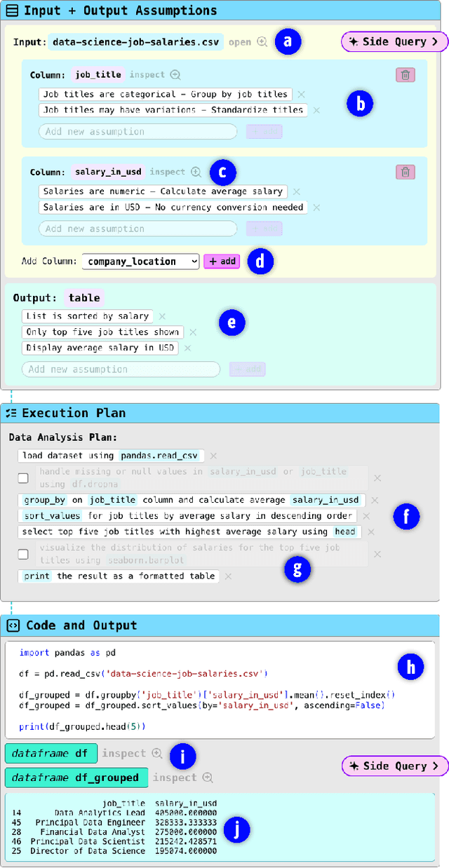Remove 'List is sorted by salary' assumption

point(162,316)
